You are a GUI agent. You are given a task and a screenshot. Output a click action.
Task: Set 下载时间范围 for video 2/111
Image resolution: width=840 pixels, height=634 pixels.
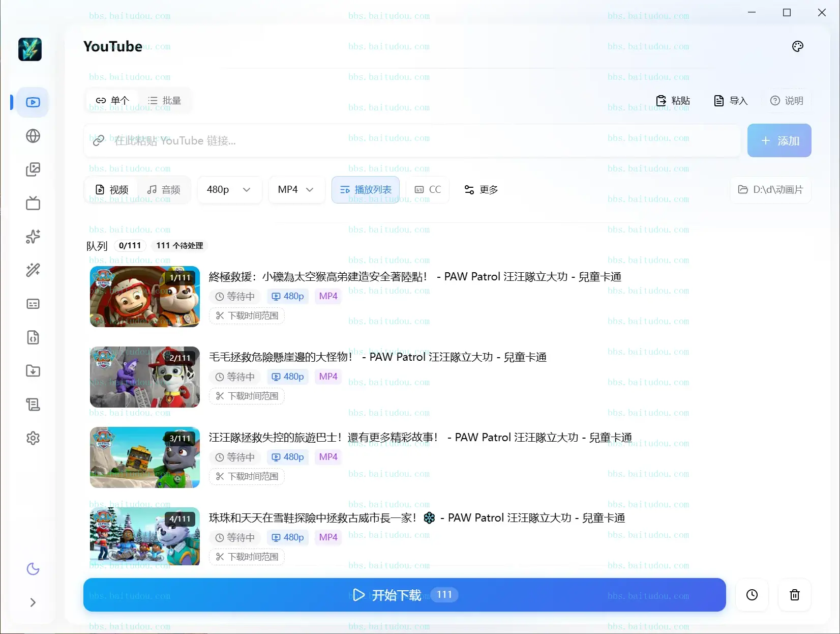click(247, 396)
